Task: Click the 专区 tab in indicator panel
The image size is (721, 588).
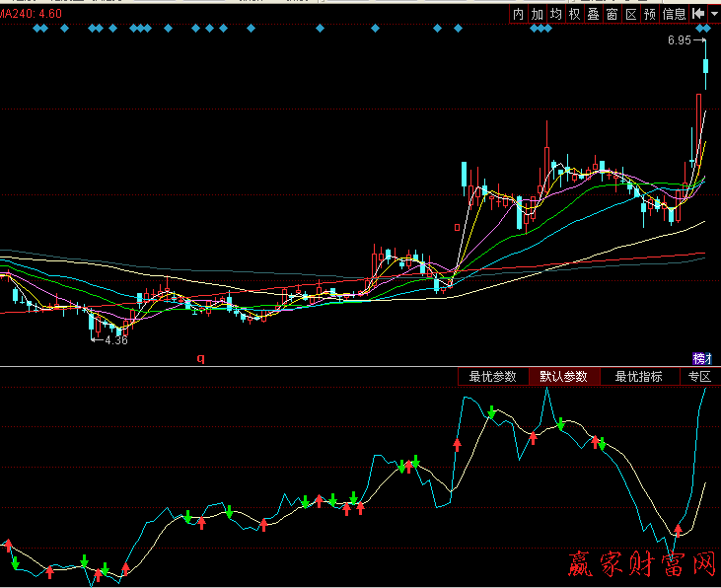Action: (699, 376)
